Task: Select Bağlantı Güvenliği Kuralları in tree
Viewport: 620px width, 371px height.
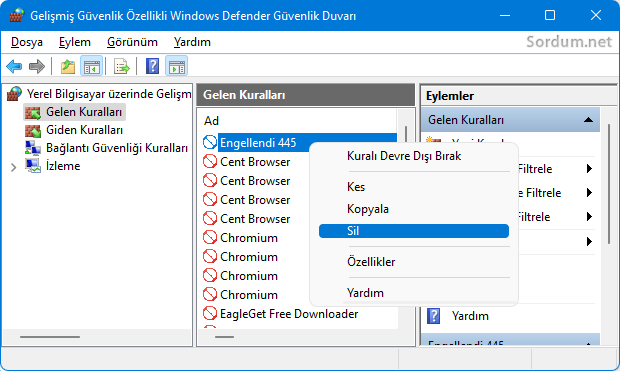Action: [x=117, y=148]
